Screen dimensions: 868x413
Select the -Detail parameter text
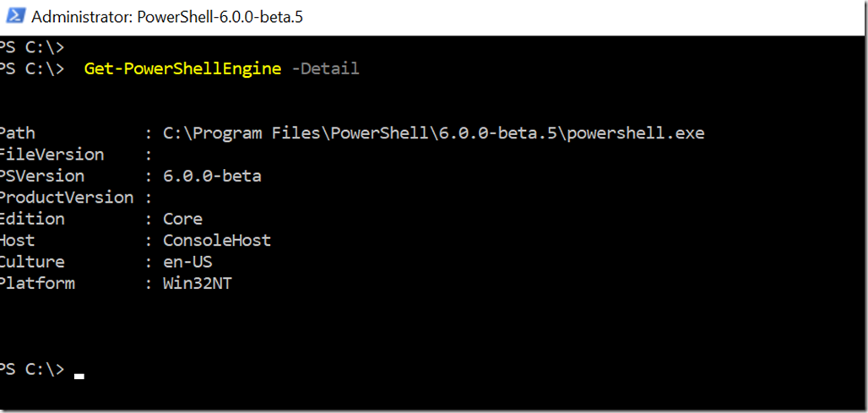pos(325,69)
